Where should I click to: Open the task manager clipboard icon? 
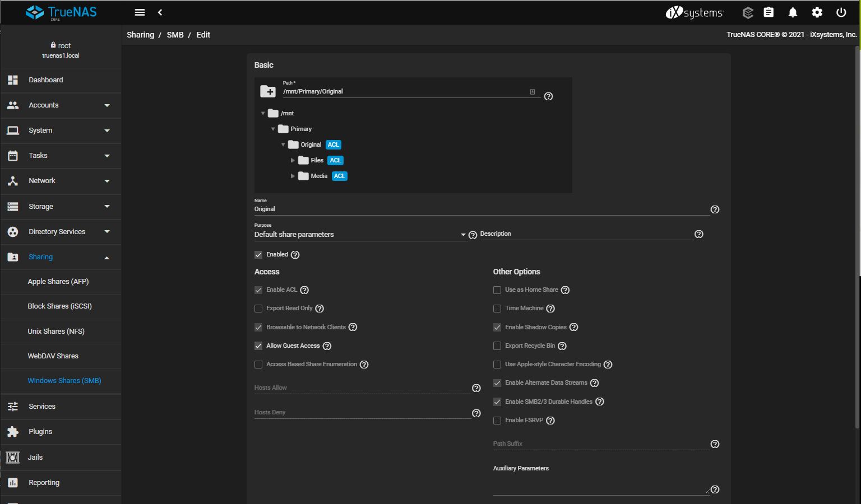point(769,12)
